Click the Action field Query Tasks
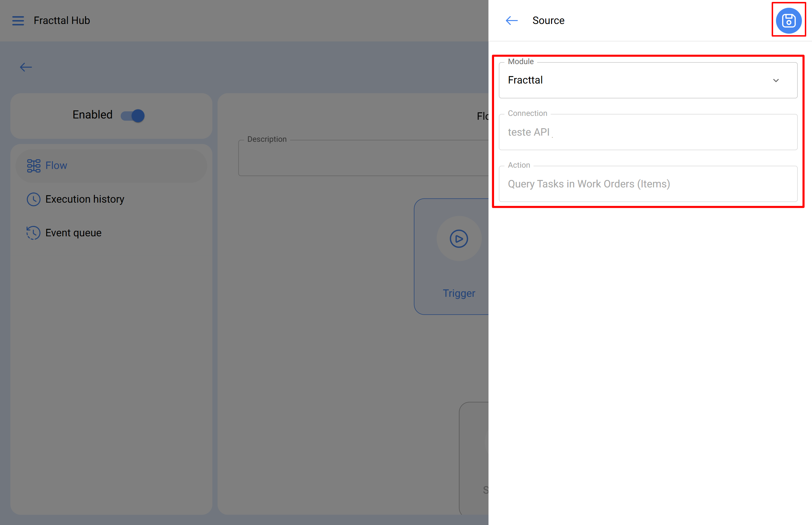Image resolution: width=812 pixels, height=525 pixels. [647, 184]
